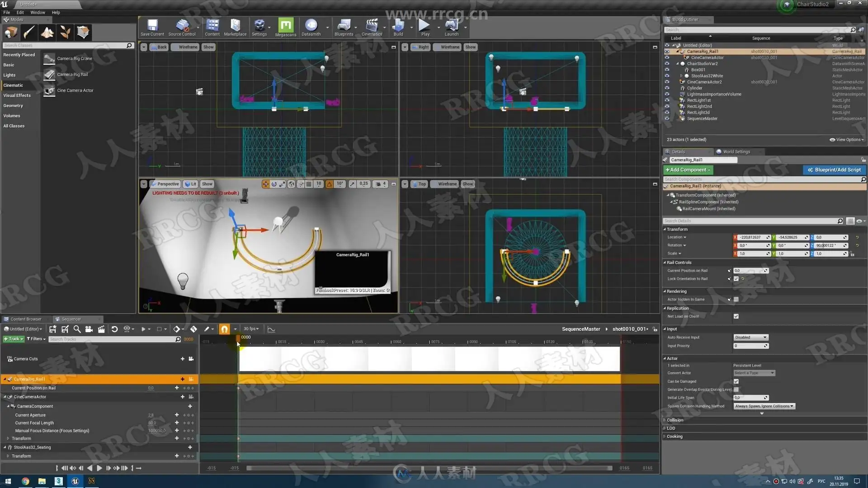Select the Foliage mode icon

(x=65, y=33)
